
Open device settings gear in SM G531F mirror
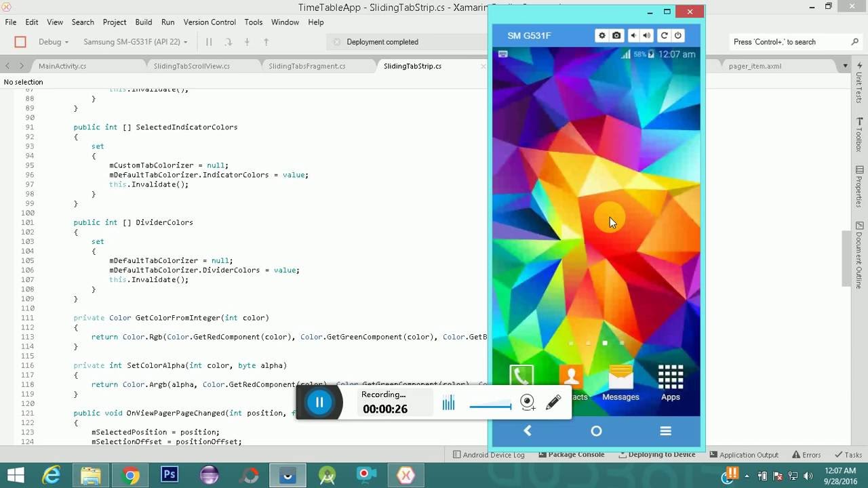(x=601, y=35)
